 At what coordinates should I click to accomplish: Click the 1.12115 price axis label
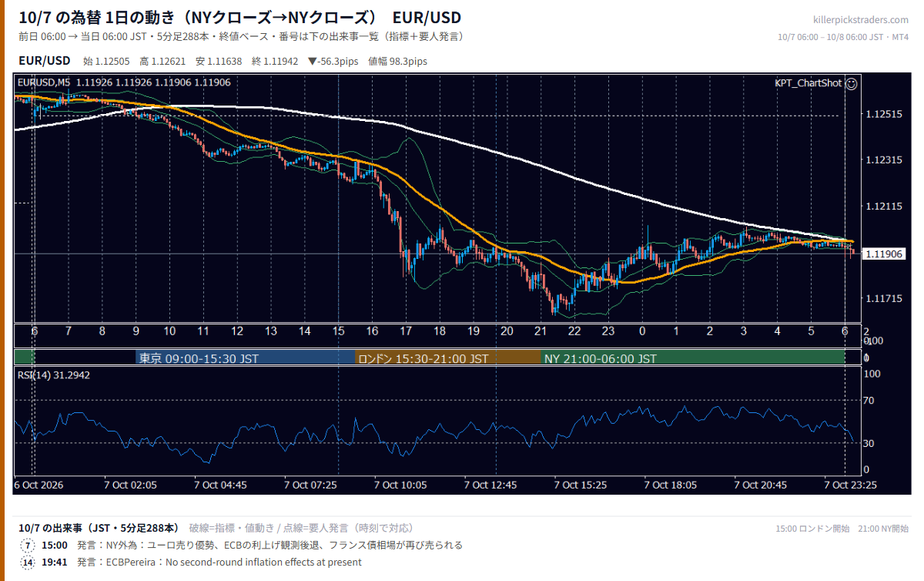(x=883, y=207)
